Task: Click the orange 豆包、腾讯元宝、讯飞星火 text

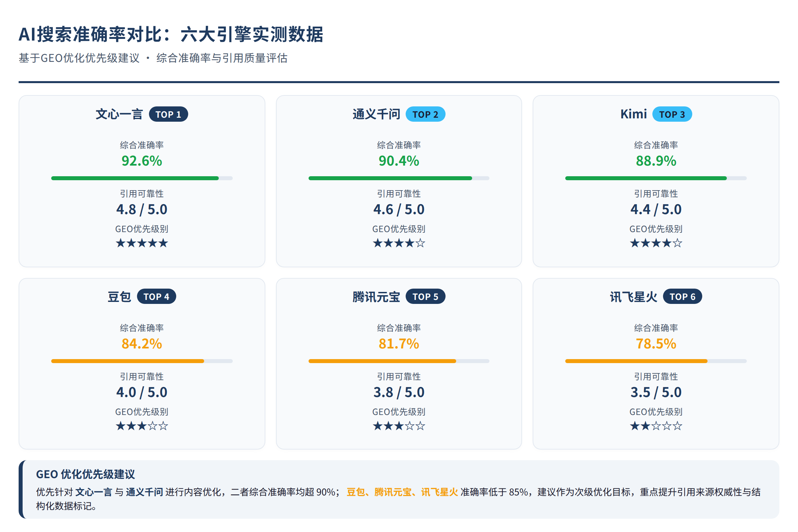Action: [x=402, y=492]
